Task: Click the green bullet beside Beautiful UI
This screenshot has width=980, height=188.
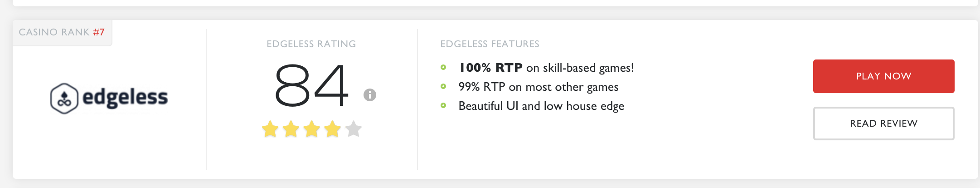Action: pyautogui.click(x=443, y=106)
